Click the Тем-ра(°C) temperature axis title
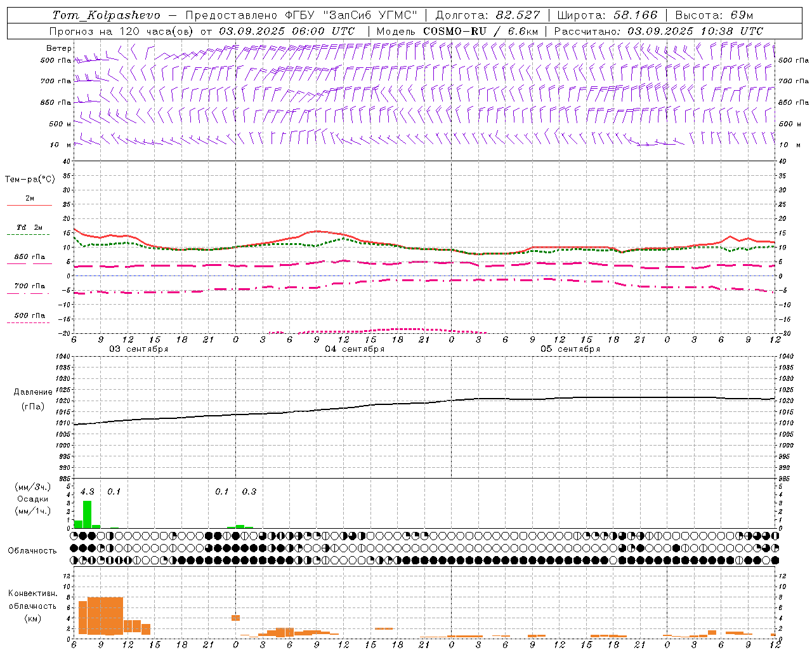 tap(30, 180)
